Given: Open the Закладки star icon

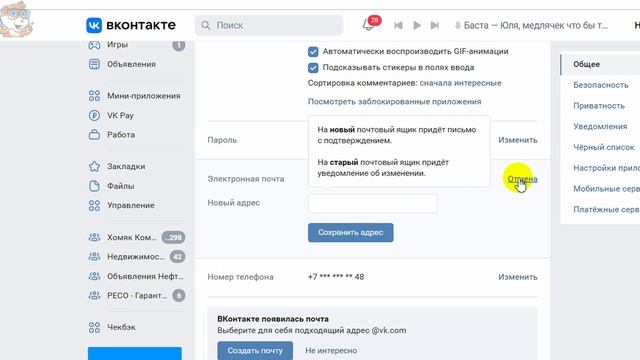Looking at the screenshot, I should (94, 167).
